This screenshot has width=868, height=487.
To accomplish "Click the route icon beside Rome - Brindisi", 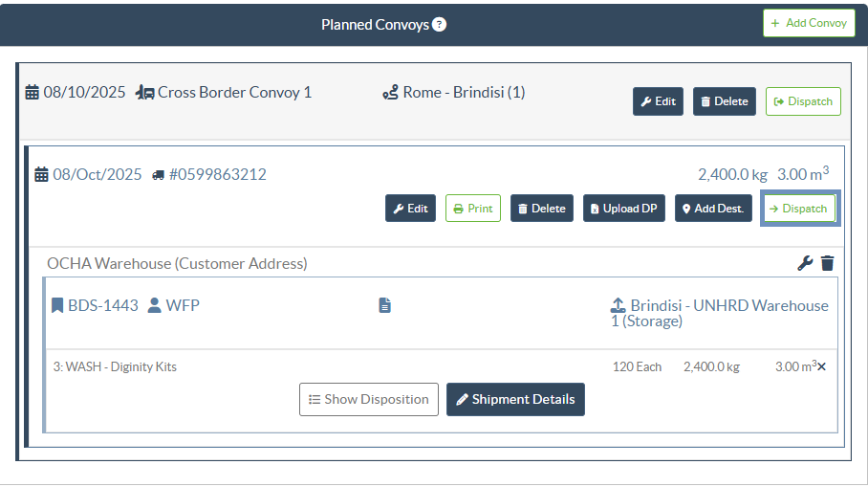I will 390,93.
